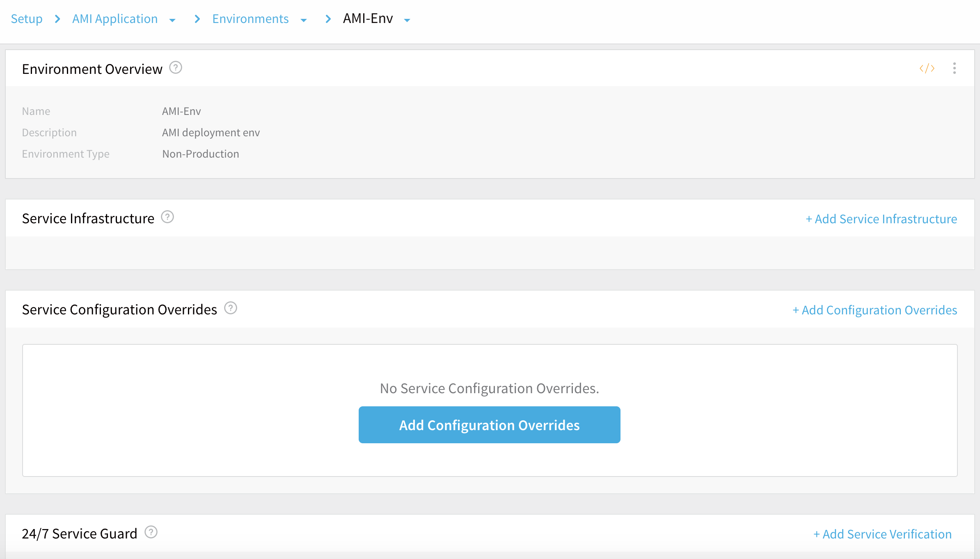Click help icon beside Service Infrastructure
This screenshot has height=559, width=980.
167,217
